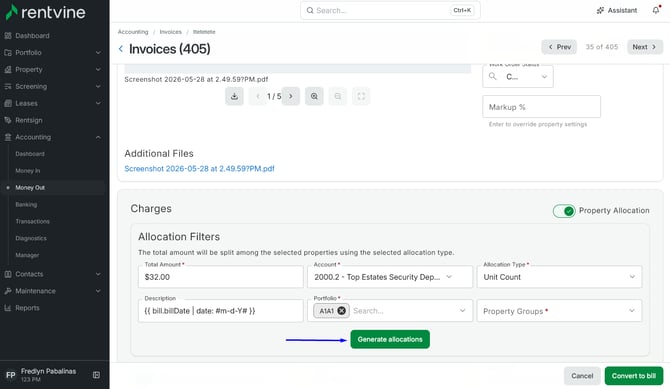Click the Rentsign pen icon

coord(8,120)
